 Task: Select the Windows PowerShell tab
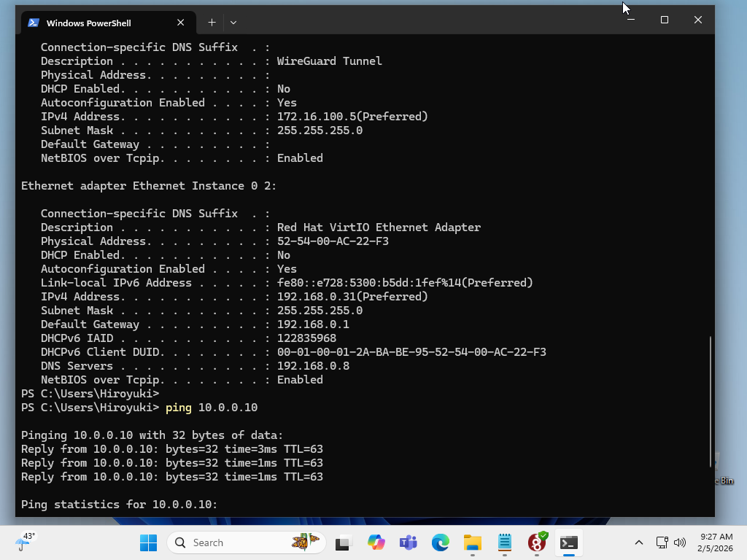tap(109, 23)
